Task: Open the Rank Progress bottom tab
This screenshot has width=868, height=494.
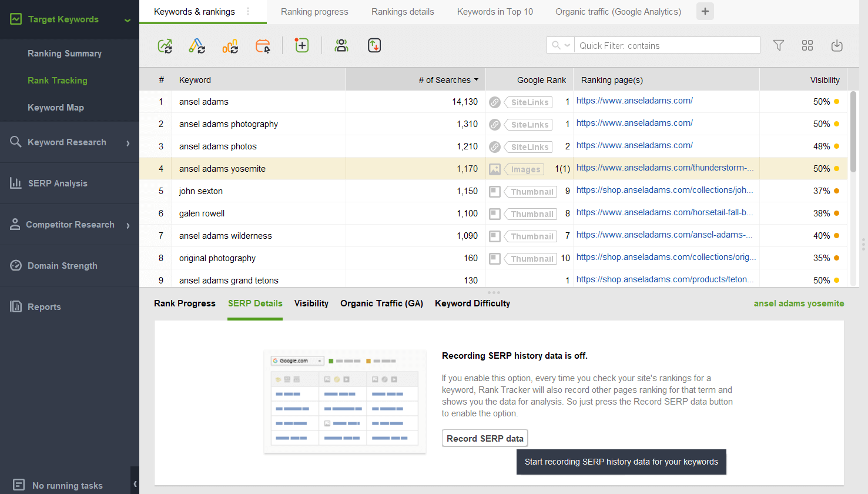Action: pyautogui.click(x=185, y=303)
